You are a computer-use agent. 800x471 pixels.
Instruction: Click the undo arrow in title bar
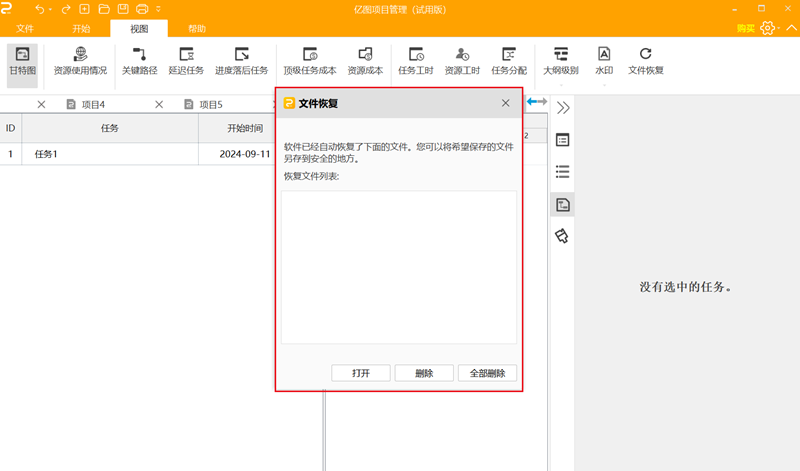click(x=40, y=9)
